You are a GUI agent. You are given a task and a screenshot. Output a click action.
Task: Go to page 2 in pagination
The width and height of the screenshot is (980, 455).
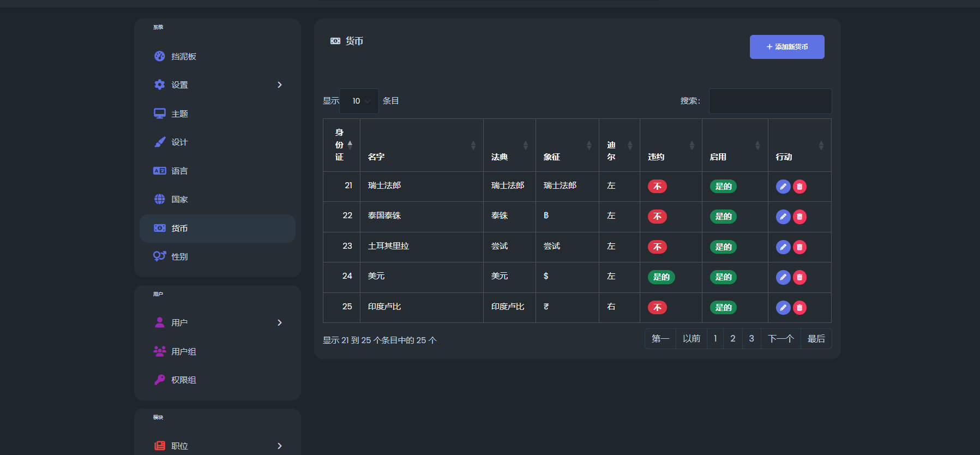(x=732, y=339)
